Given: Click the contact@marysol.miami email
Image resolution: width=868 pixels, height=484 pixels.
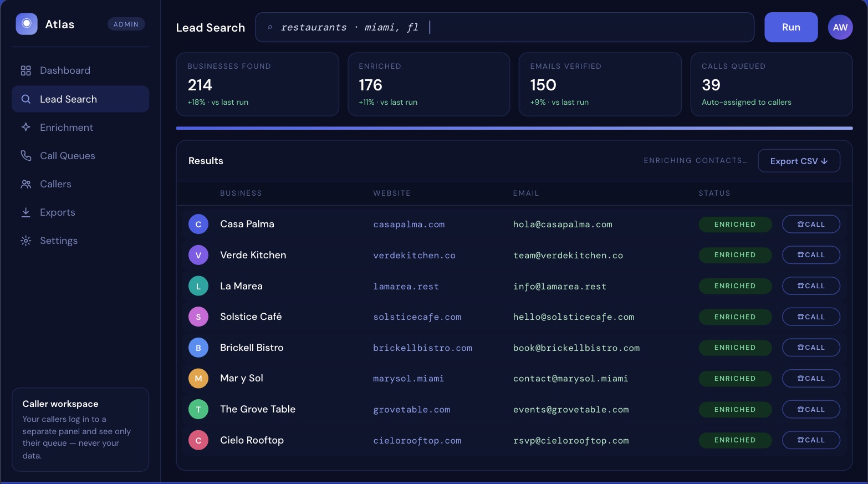Looking at the screenshot, I should 571,379.
